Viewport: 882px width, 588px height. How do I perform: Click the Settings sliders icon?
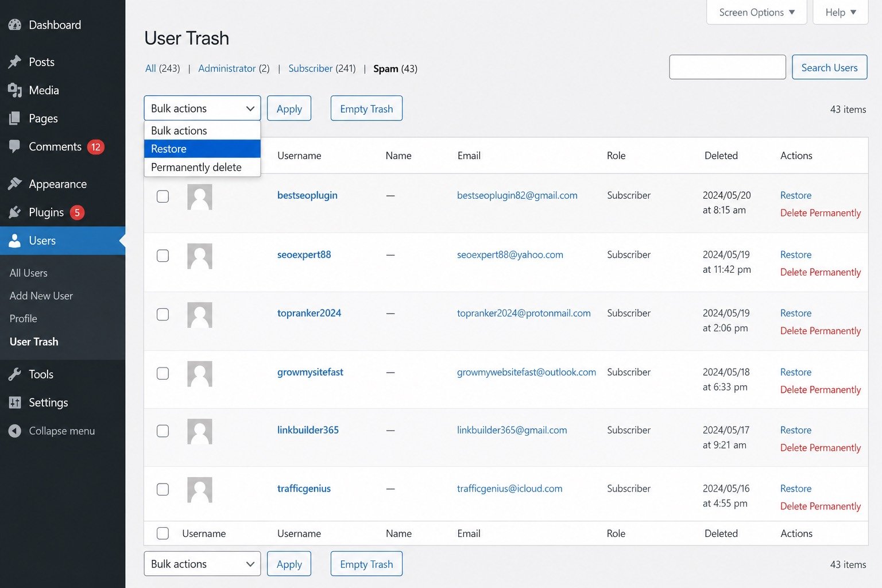(15, 403)
